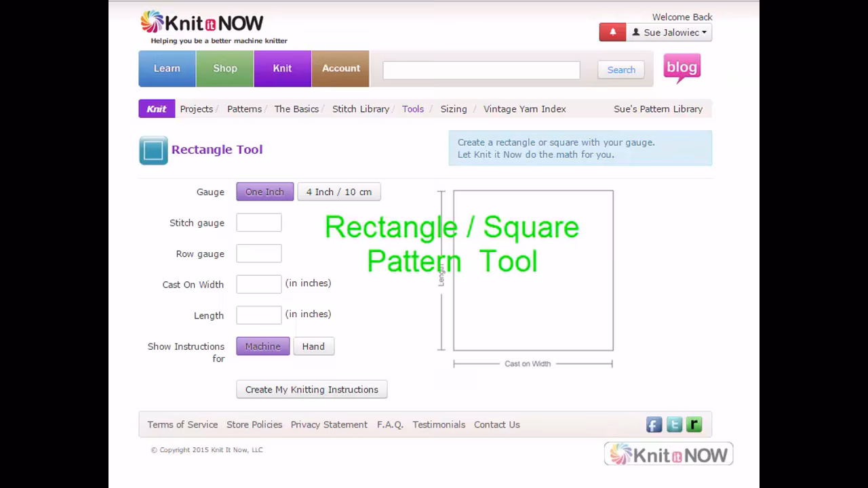This screenshot has width=868, height=488.
Task: Open the F.A.Q. footer link
Action: pos(390,425)
